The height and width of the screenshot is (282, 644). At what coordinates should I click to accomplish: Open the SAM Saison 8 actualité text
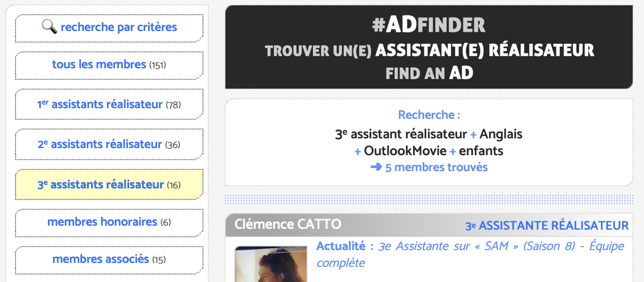470,255
